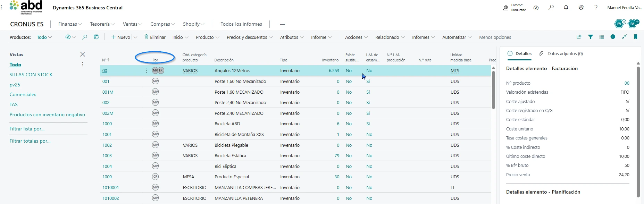Viewport: 644px width, 204px height.
Task: Bookmark this page
Action: (635, 37)
